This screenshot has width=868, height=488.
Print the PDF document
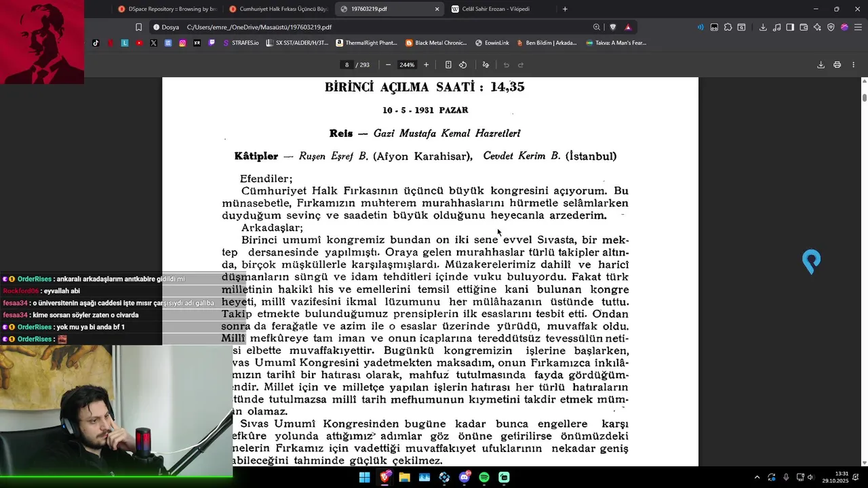[x=837, y=65]
